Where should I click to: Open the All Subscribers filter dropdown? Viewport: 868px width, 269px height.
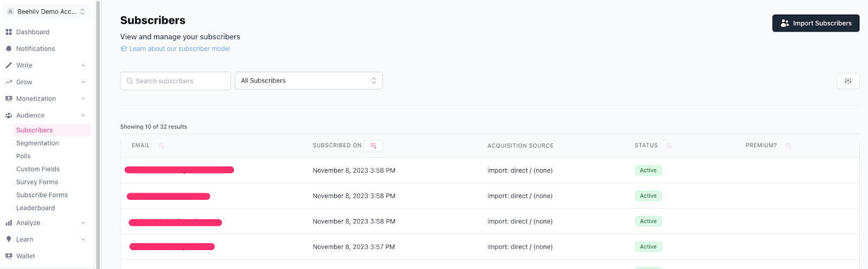308,80
